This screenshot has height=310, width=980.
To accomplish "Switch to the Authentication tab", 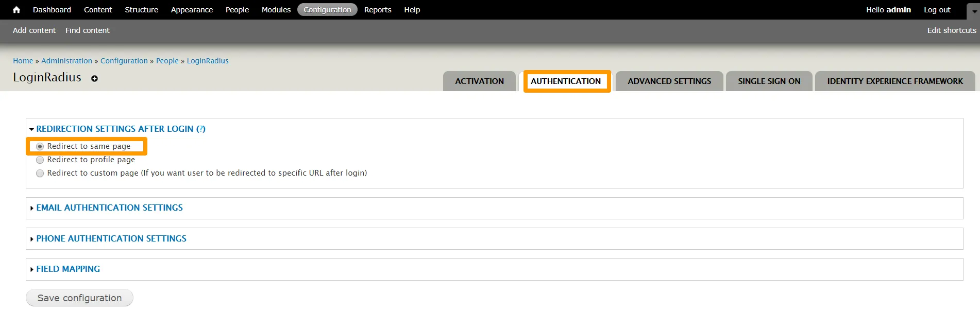I will (566, 81).
